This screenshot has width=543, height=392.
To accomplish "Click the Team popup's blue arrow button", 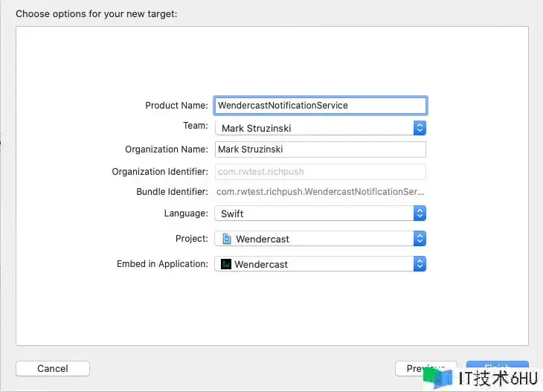I will pyautogui.click(x=420, y=128).
